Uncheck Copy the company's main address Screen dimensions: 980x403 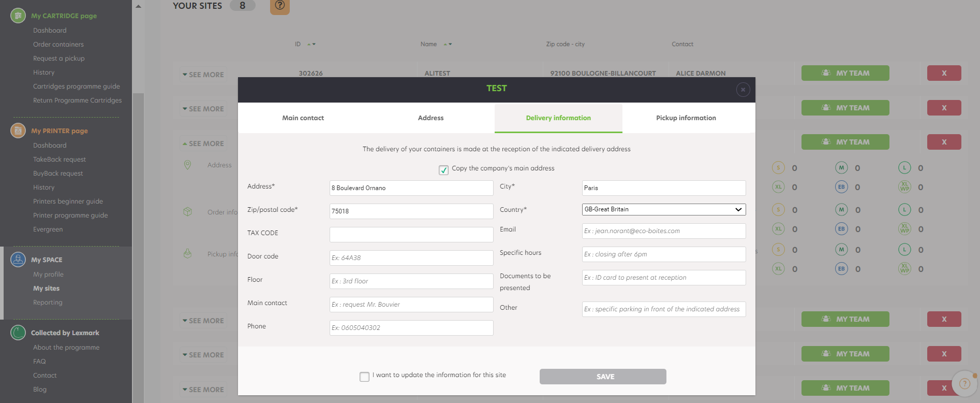click(443, 170)
